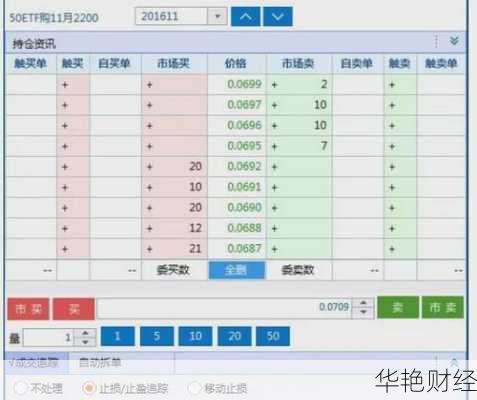Screen dimensions: 477x400
Task: Click the 触买 plus at price 0.0691
Action: coord(65,188)
